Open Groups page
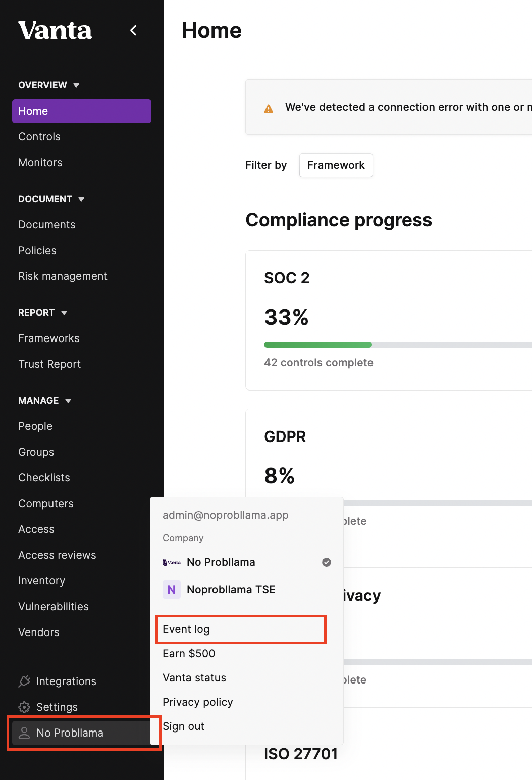The height and width of the screenshot is (780, 532). pyautogui.click(x=36, y=452)
